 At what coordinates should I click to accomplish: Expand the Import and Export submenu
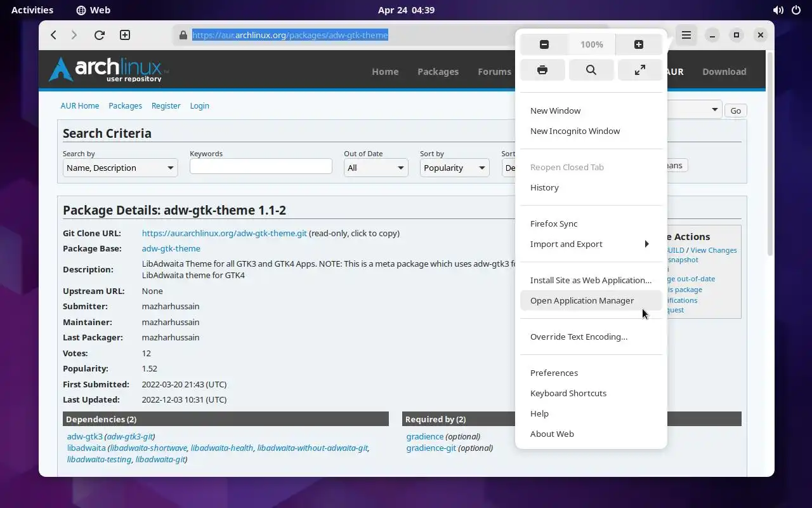pos(591,244)
